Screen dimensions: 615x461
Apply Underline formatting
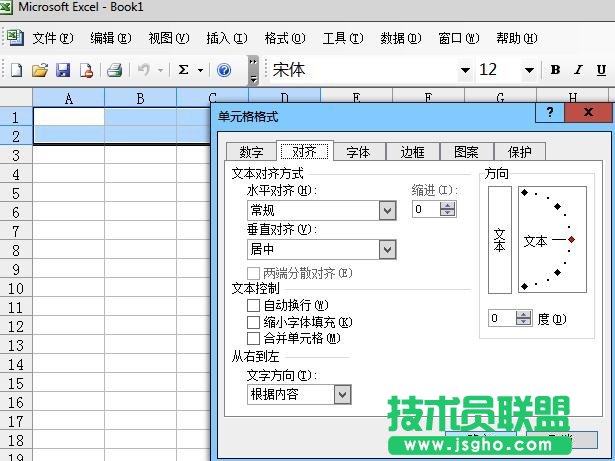coord(601,70)
